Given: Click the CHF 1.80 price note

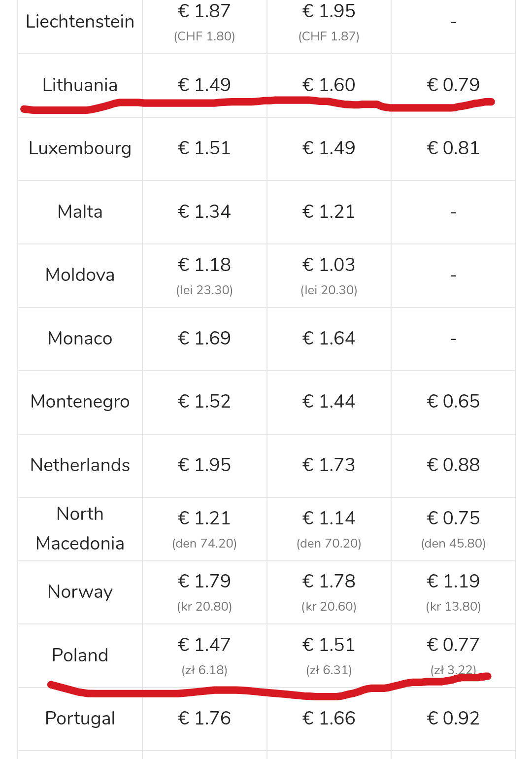Looking at the screenshot, I should pyautogui.click(x=204, y=36).
